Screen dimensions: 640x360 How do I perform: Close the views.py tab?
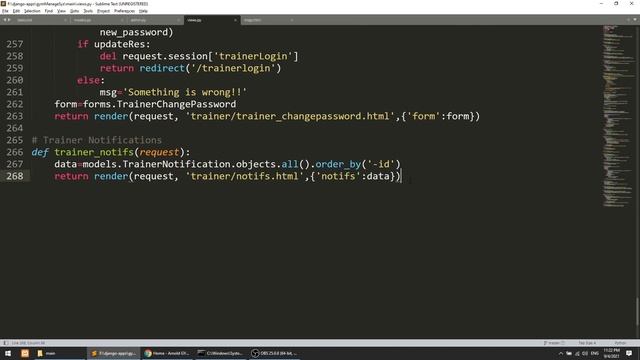(235, 20)
